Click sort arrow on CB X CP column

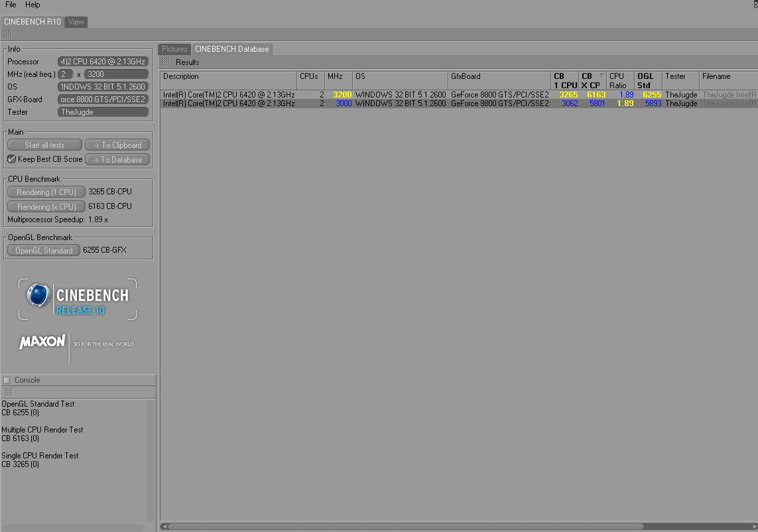[x=602, y=76]
